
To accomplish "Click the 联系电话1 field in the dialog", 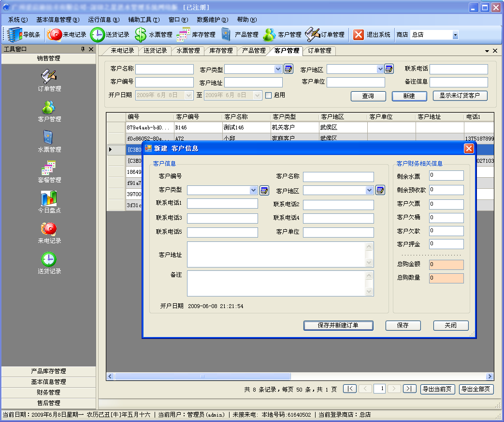I will [222, 204].
